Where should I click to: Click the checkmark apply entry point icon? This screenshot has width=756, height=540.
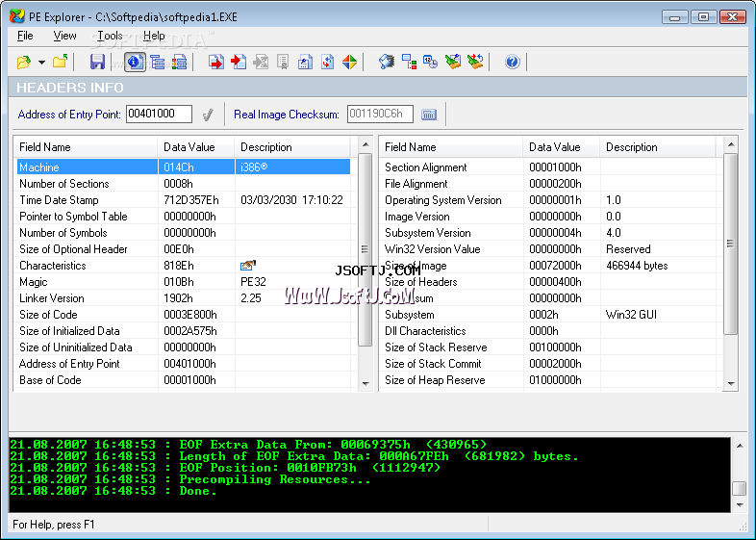tap(208, 115)
